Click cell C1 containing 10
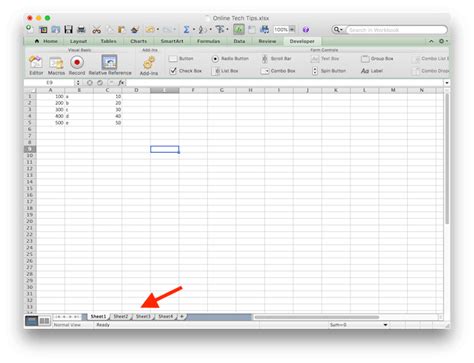The width and height of the screenshot is (474, 363). 107,96
